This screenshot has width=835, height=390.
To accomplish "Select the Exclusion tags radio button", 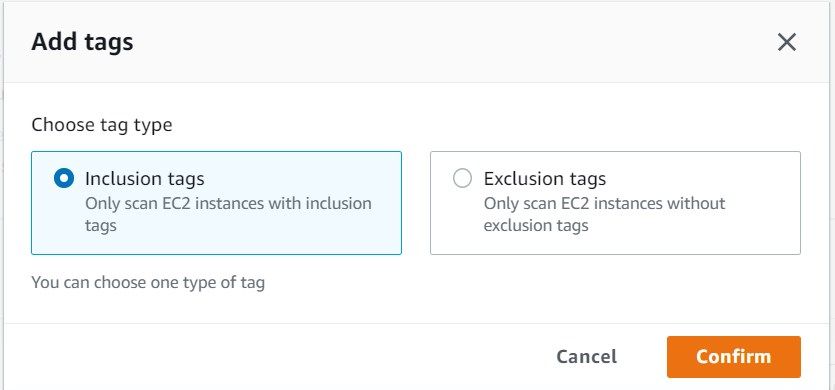I will tap(462, 178).
